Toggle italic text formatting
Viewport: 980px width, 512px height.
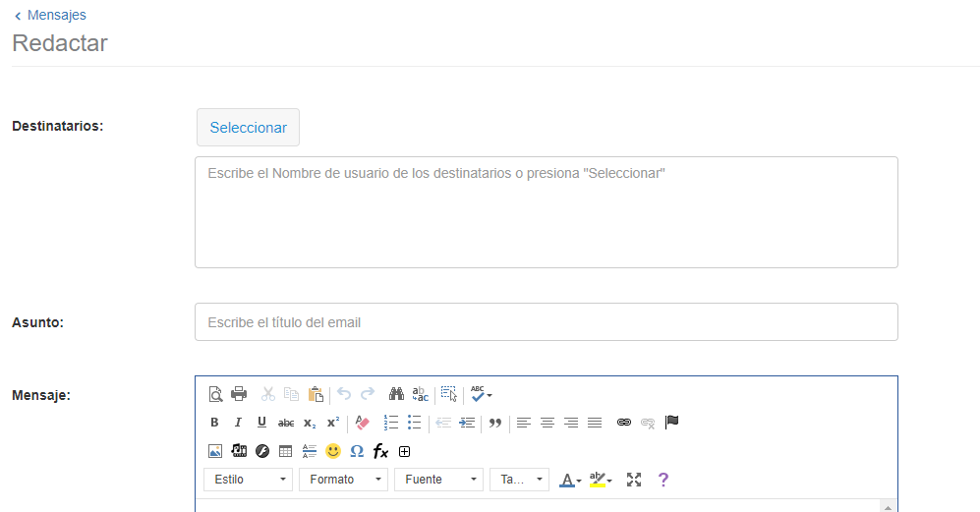tap(238, 423)
